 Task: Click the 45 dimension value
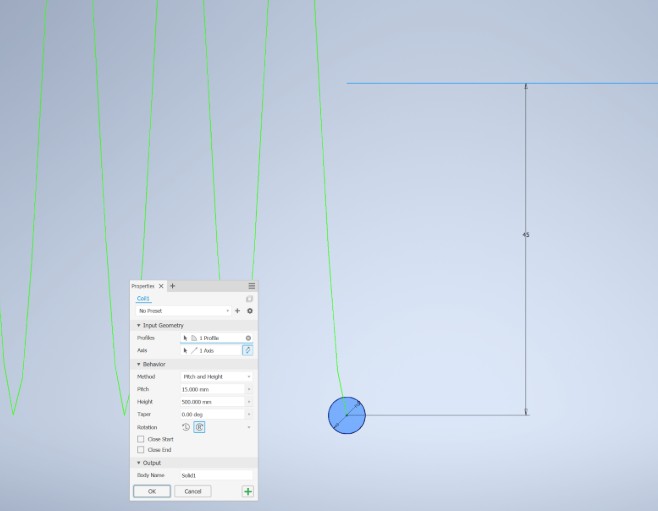coord(526,235)
